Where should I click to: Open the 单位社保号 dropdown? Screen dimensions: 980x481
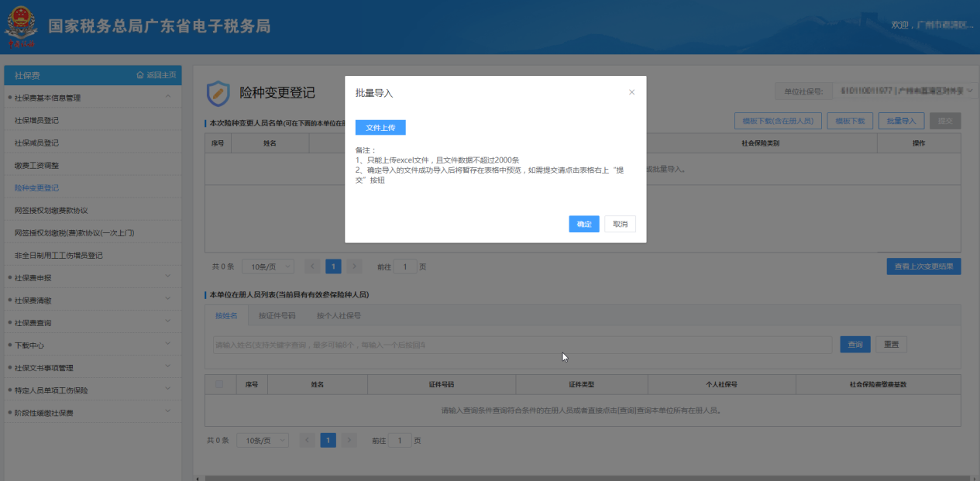pyautogui.click(x=971, y=91)
